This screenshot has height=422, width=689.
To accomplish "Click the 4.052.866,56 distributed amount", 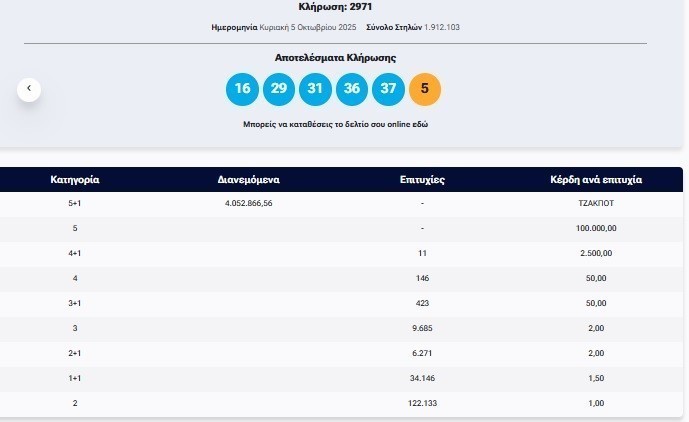I will (x=249, y=203).
